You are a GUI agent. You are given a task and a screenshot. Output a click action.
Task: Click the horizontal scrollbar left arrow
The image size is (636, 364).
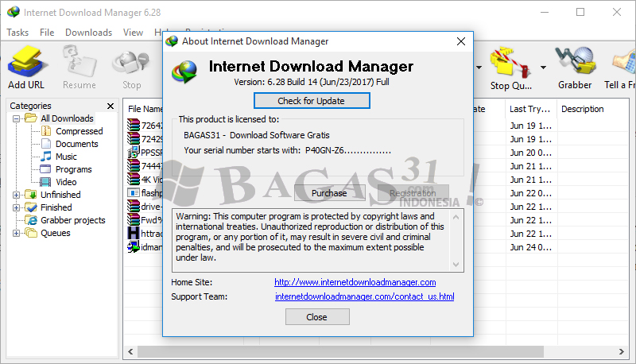pyautogui.click(x=130, y=351)
